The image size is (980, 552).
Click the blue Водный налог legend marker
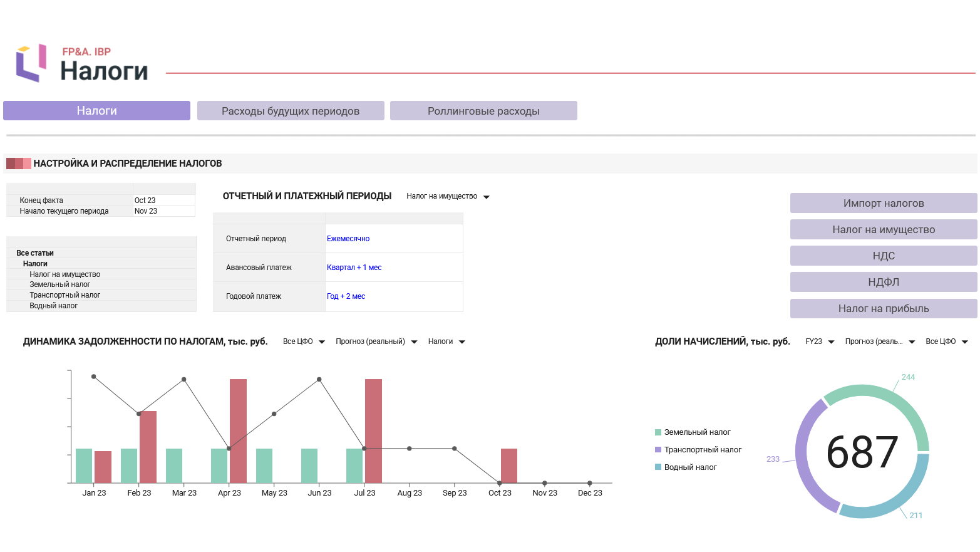pyautogui.click(x=658, y=467)
